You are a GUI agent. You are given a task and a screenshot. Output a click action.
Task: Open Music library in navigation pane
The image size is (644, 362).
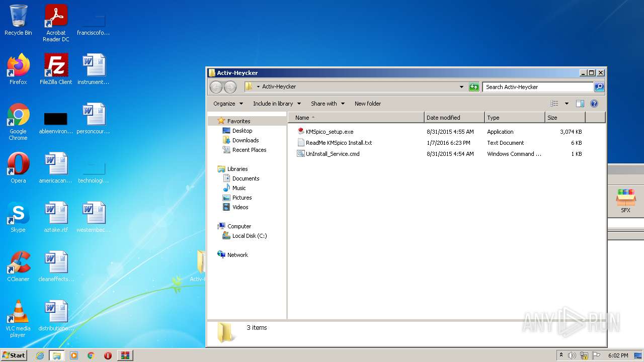click(239, 188)
